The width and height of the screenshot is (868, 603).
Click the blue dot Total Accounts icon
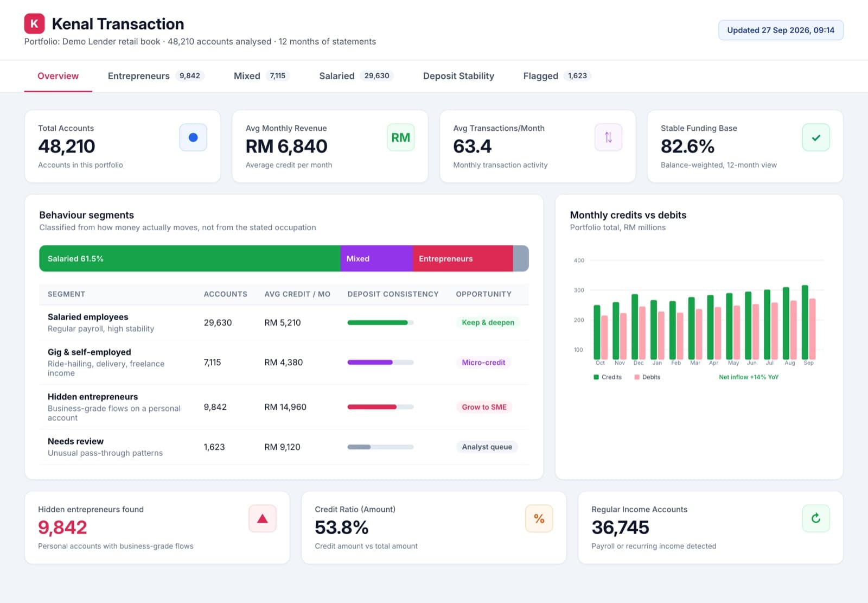pos(193,137)
